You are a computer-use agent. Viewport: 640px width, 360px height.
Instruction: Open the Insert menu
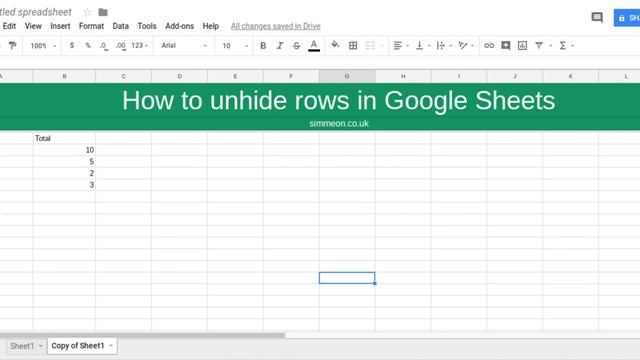(60, 26)
